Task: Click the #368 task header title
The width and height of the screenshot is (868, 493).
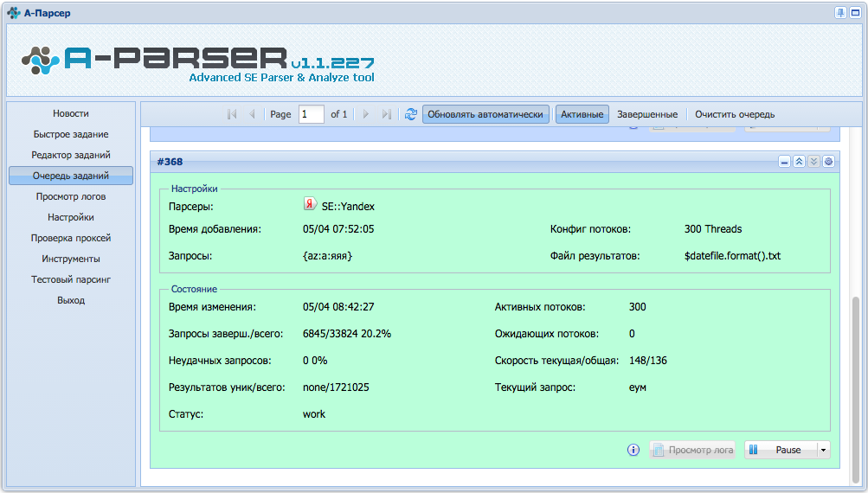Action: (170, 162)
